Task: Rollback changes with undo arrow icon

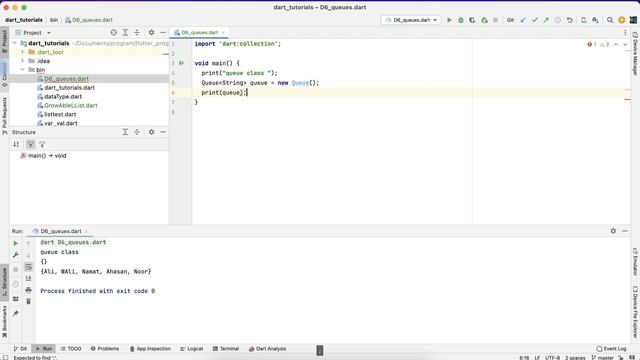Action: tap(569, 20)
